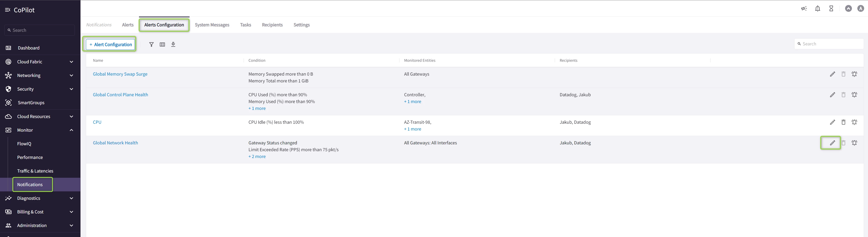Download the alert configurations table

(173, 44)
